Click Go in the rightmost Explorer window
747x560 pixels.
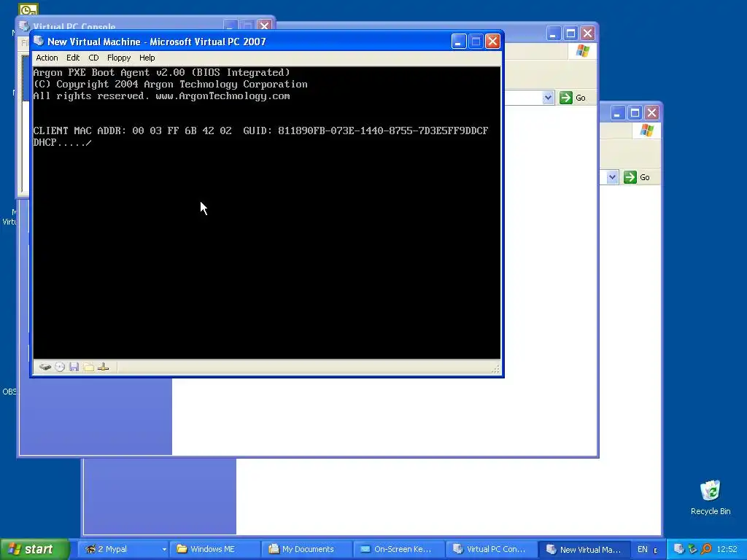click(638, 177)
